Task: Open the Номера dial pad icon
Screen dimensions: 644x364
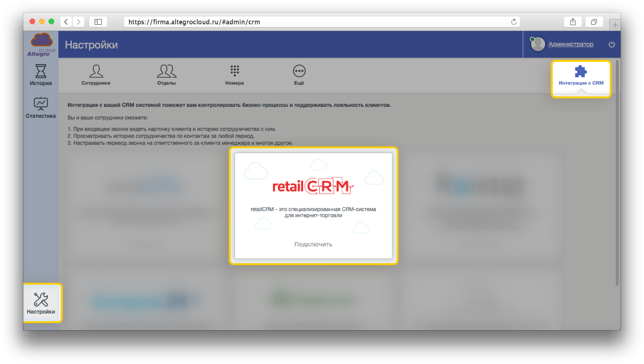Action: [234, 75]
